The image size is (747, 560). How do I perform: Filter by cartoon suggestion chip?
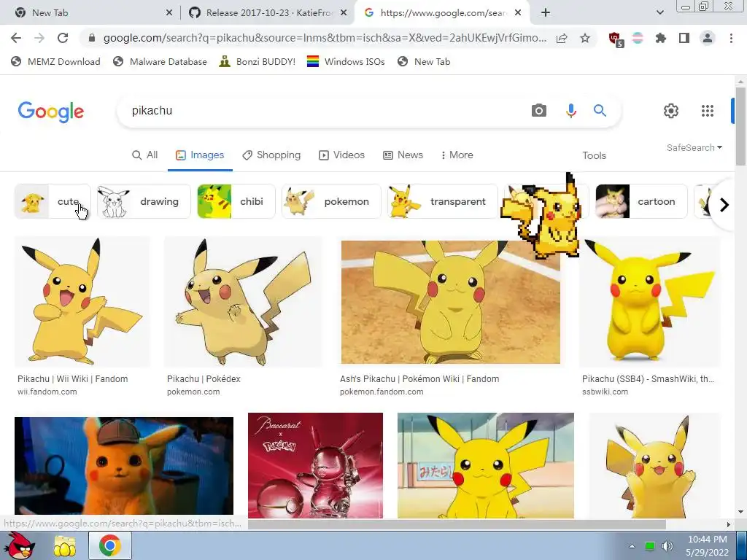click(641, 201)
